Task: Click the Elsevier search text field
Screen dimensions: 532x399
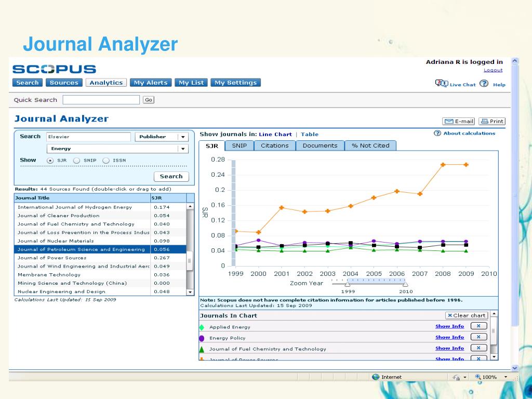Action: point(88,137)
